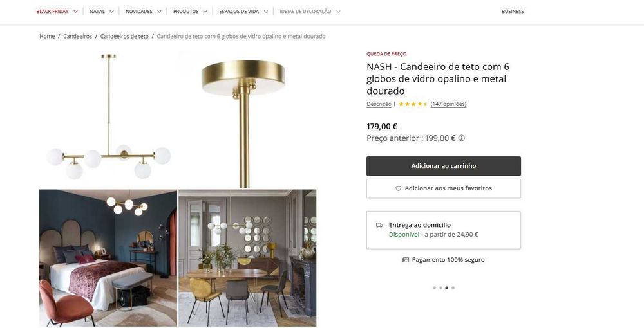This screenshot has height=328, width=644.
Task: Open the dining room lamp photo
Action: click(247, 257)
